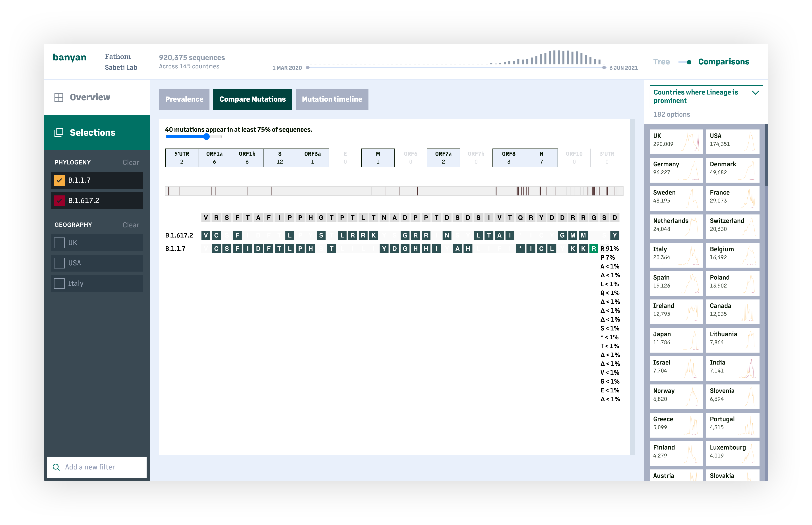Switch the Tree / Comparisons toggle
This screenshot has width=812, height=525.
[x=684, y=62]
